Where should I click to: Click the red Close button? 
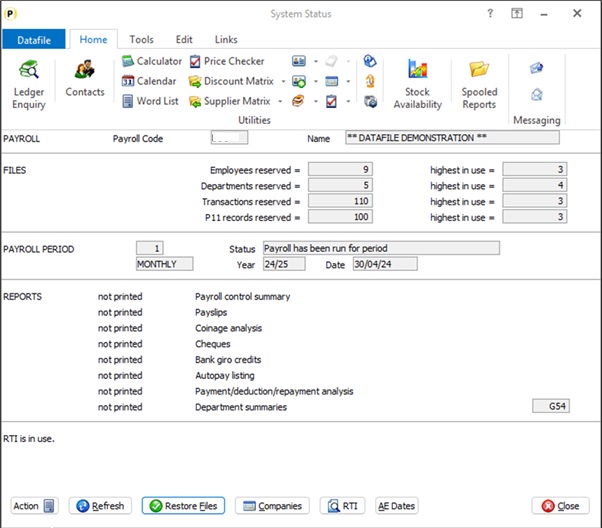click(x=560, y=506)
